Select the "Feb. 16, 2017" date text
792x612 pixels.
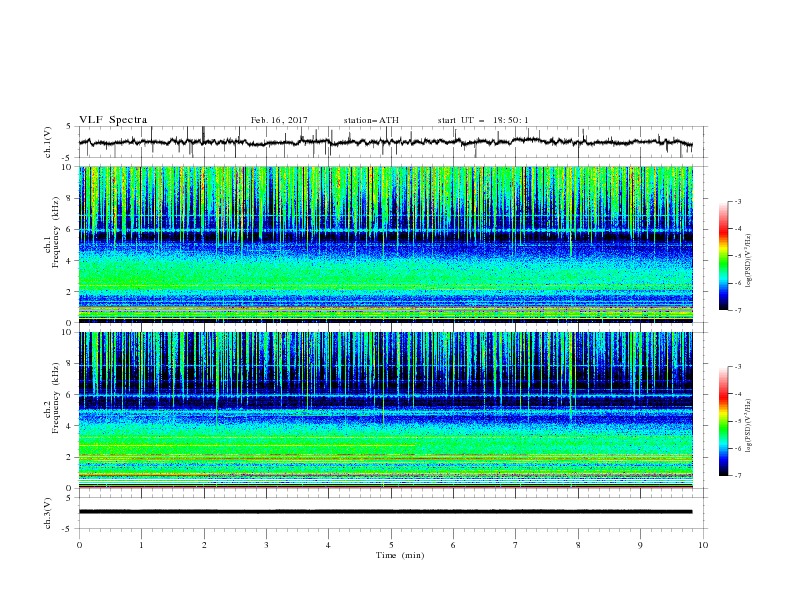[x=279, y=120]
